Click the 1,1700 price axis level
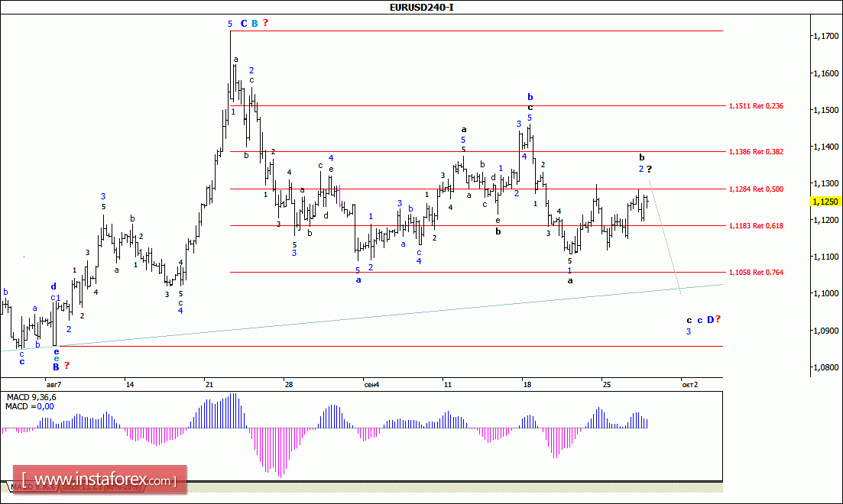This screenshot has height=504, width=843. (x=825, y=36)
